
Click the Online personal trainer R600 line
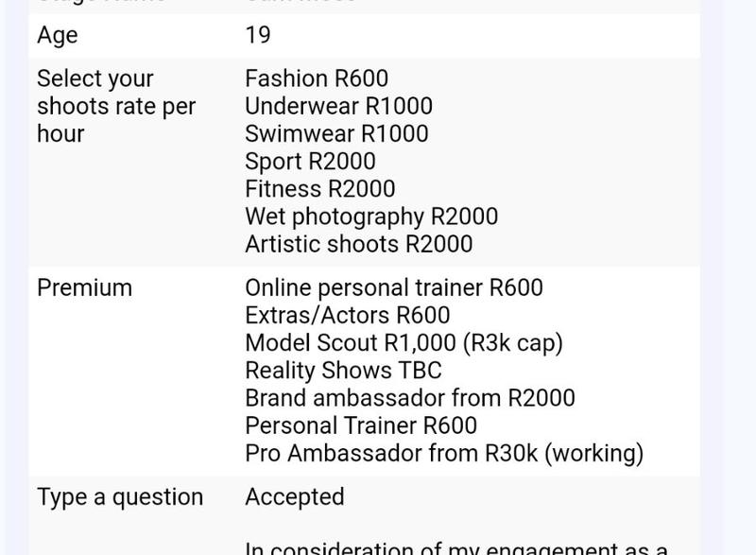click(x=394, y=287)
